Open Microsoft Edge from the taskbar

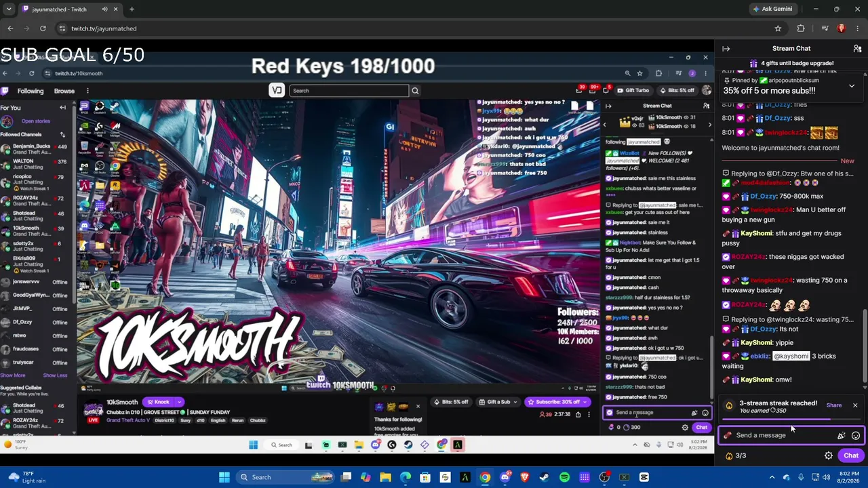(x=405, y=477)
